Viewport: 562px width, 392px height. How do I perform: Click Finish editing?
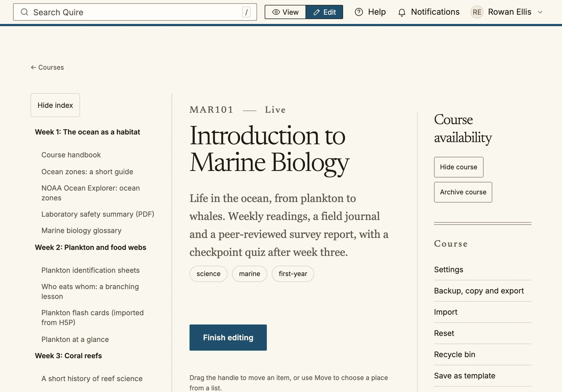pyautogui.click(x=228, y=338)
